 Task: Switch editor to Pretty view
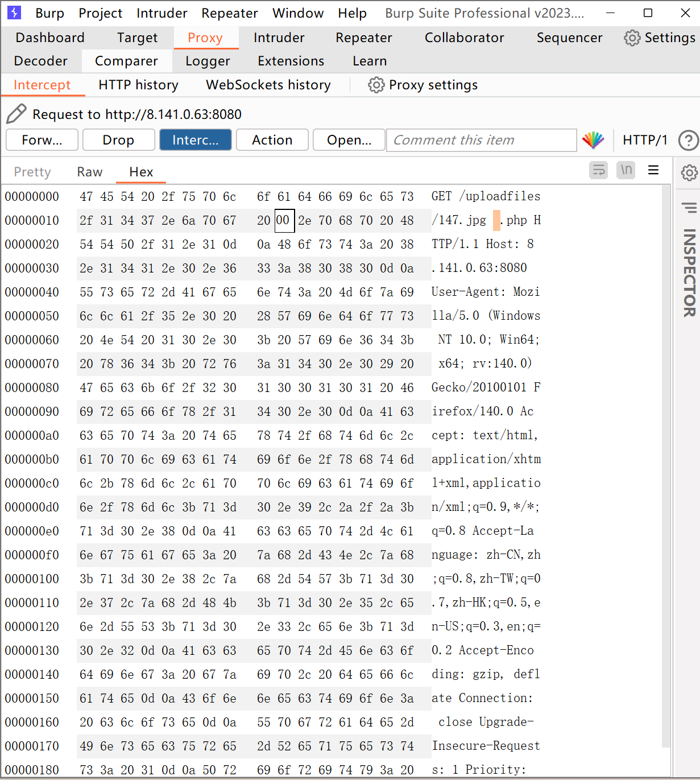pos(32,172)
